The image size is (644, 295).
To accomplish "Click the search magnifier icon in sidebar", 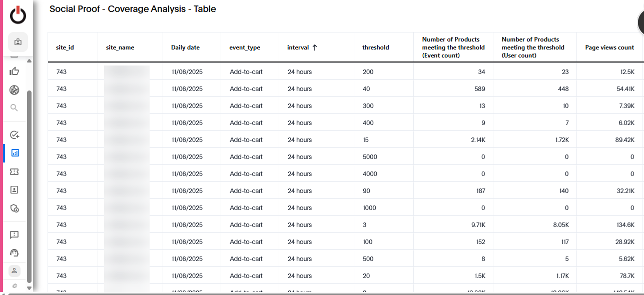I will tap(15, 107).
